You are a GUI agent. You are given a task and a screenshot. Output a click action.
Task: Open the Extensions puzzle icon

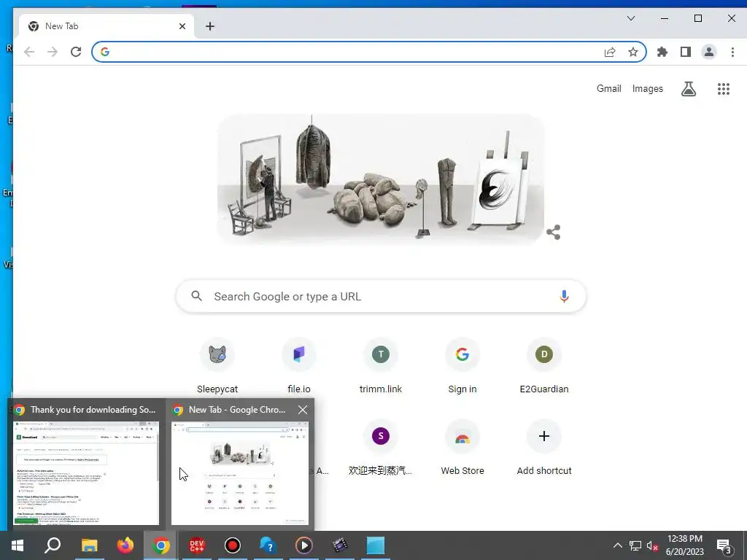click(x=662, y=52)
